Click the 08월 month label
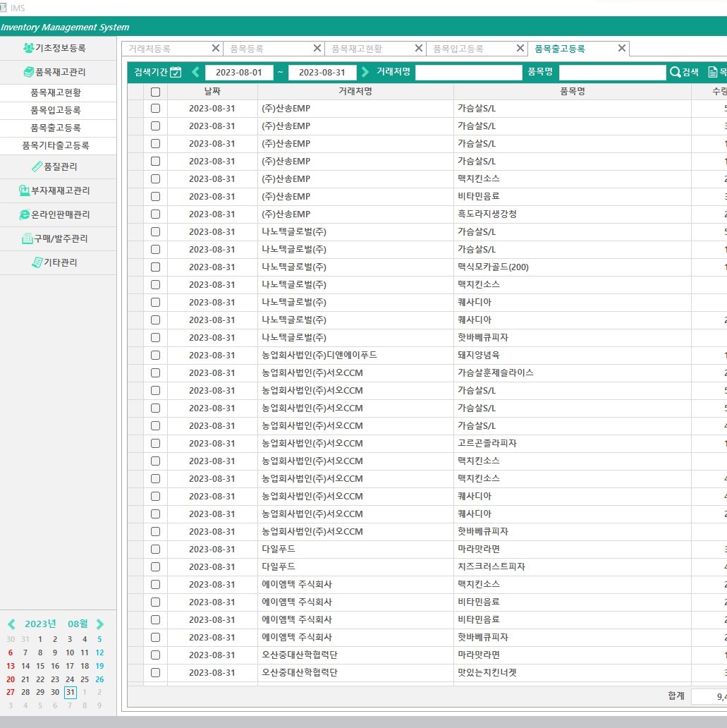727x728 pixels. 78,624
